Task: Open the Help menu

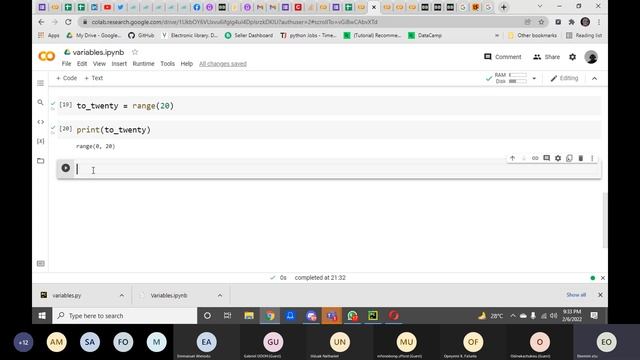Action: (x=187, y=64)
